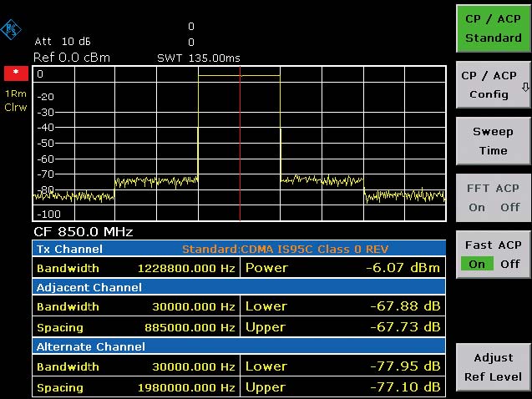Edit the Adjacent Channel Spacing 885000000 Hz field
The image size is (532, 399).
[x=186, y=326]
